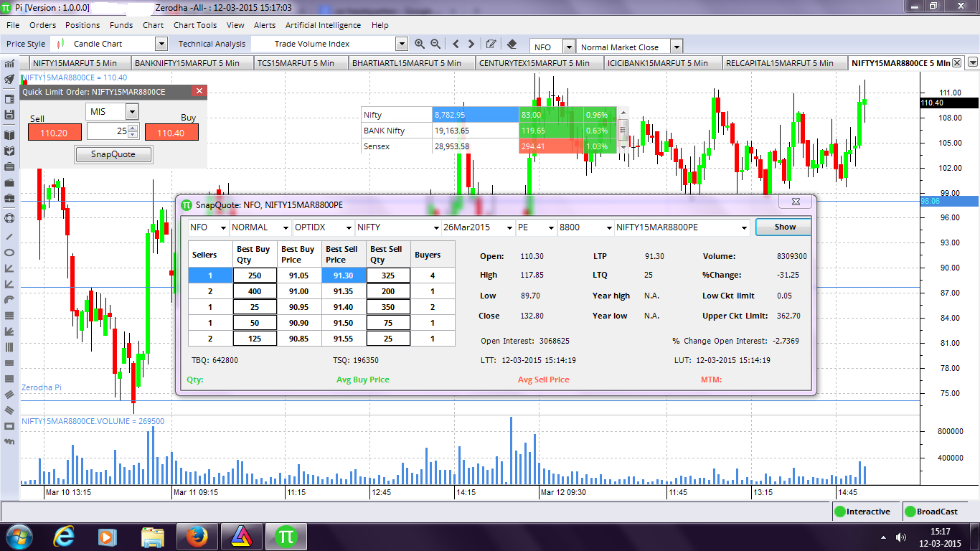980x551 pixels.
Task: Go to next chart with right arrow
Action: tap(472, 44)
